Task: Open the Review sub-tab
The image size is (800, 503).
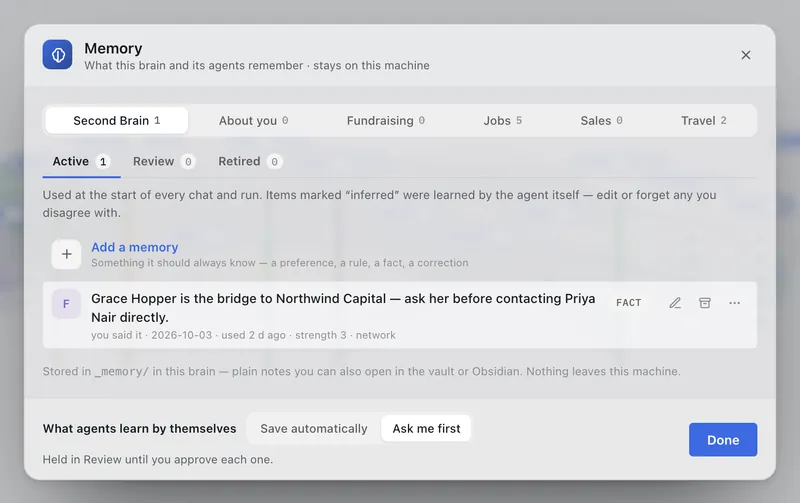Action: tap(163, 162)
